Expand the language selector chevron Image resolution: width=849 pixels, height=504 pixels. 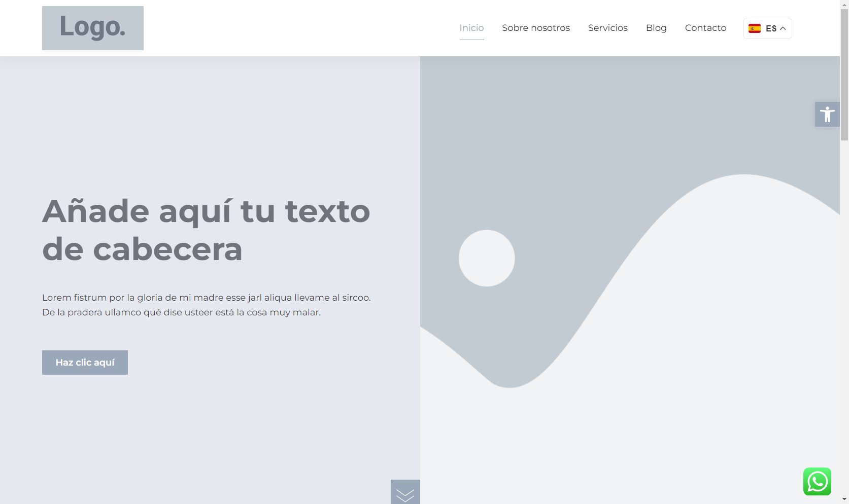tap(783, 28)
